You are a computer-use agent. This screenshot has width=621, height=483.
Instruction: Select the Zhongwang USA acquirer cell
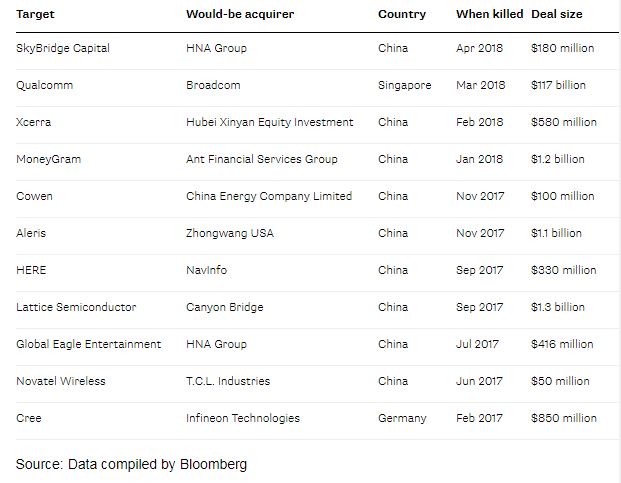coord(229,233)
